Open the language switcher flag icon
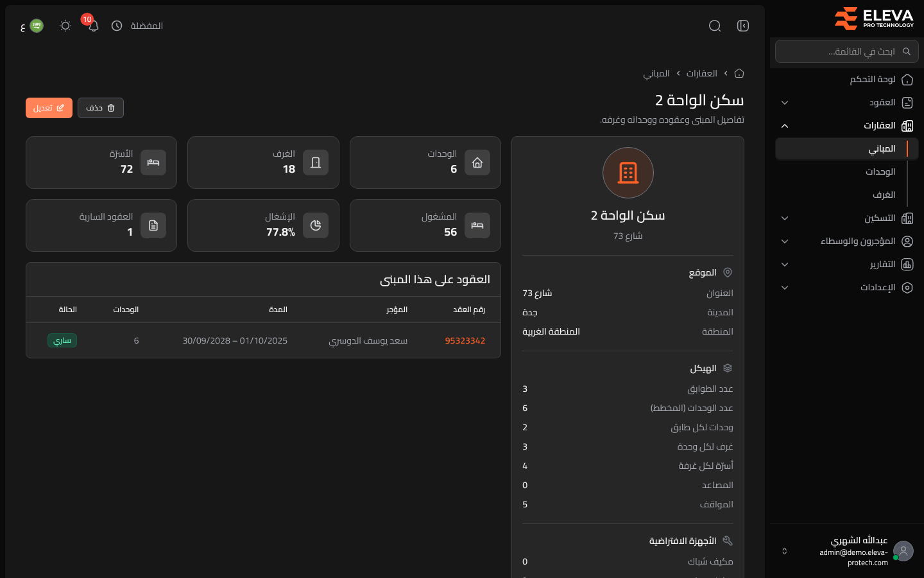The image size is (924, 578). [x=37, y=26]
